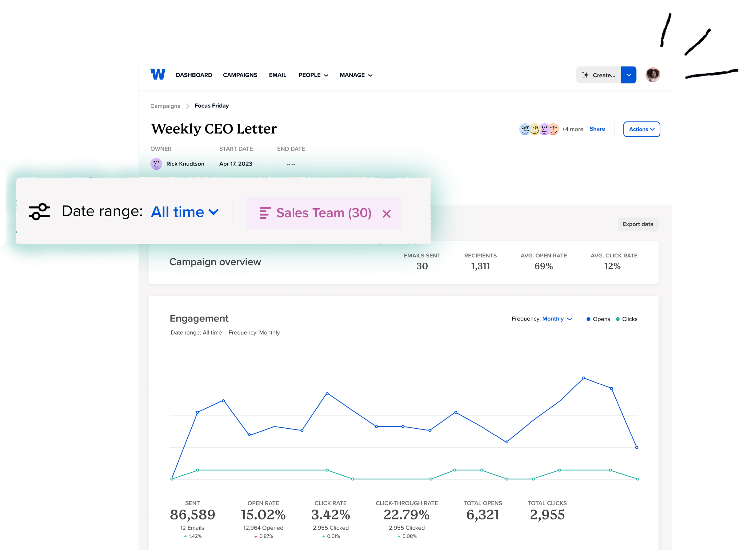The height and width of the screenshot is (560, 748).
Task: Toggle the Opens legend series
Action: coord(598,319)
